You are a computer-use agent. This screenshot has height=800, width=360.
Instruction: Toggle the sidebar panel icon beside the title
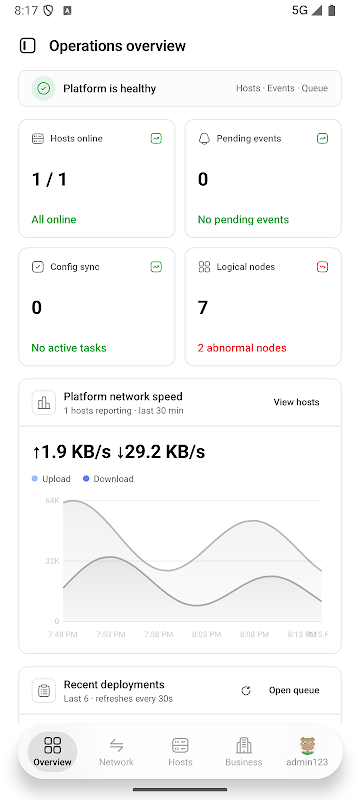click(x=28, y=46)
